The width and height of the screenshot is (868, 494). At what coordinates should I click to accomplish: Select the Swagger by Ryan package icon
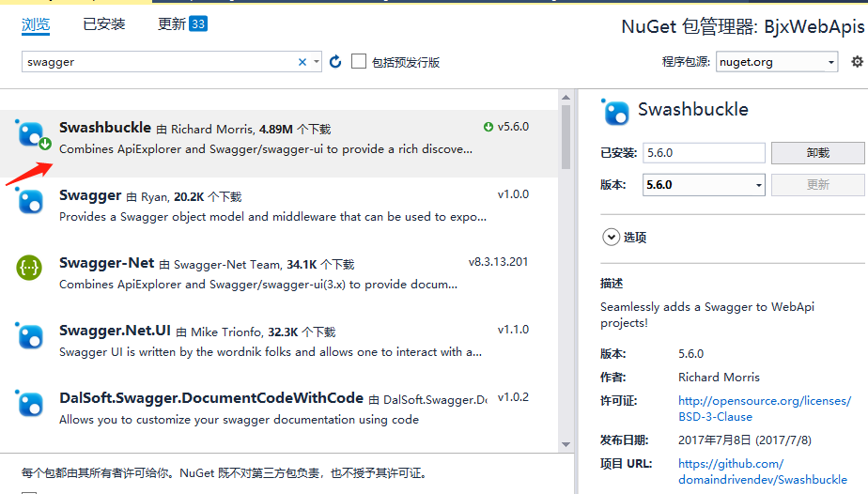click(x=30, y=200)
